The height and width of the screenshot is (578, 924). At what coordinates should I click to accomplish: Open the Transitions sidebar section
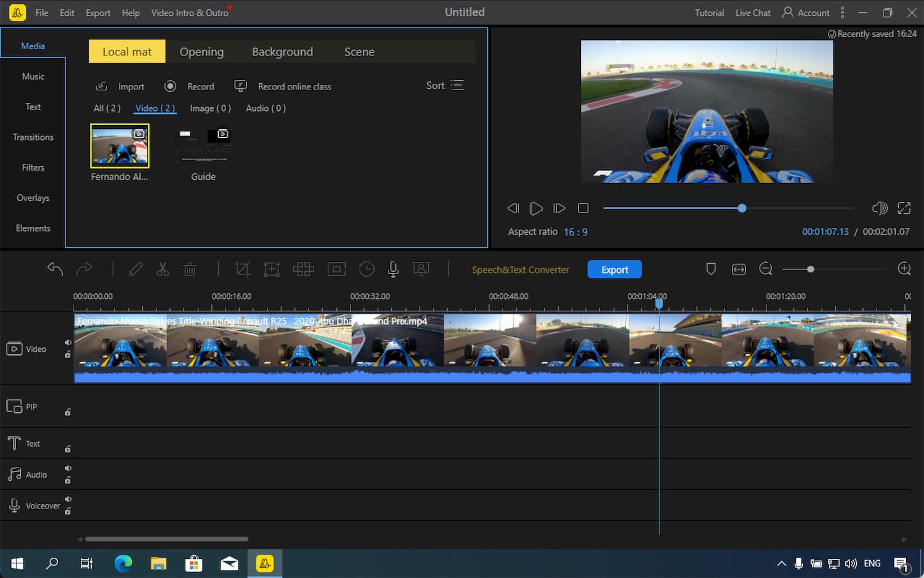[x=33, y=137]
